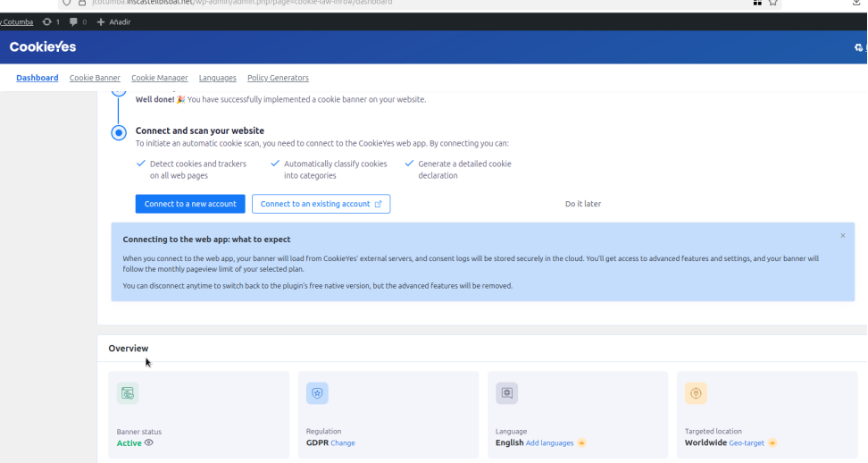Click the Change regulation link
The height and width of the screenshot is (463, 868).
click(x=343, y=443)
